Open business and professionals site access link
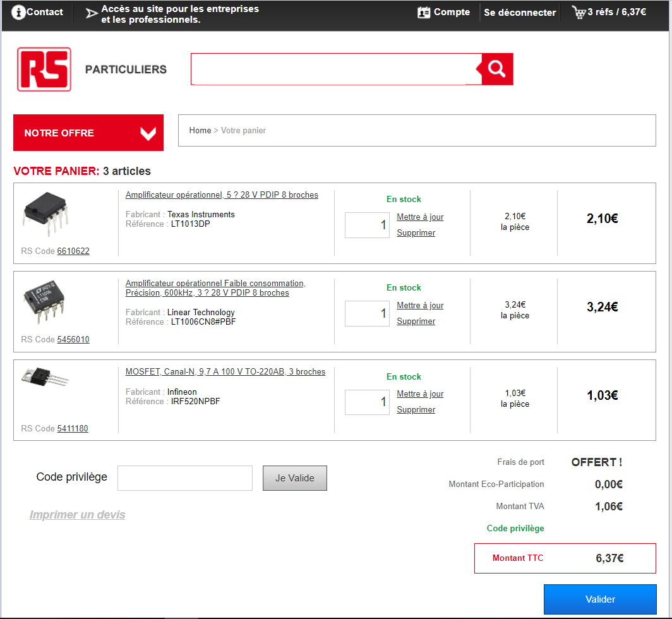This screenshot has width=672, height=619. click(180, 14)
